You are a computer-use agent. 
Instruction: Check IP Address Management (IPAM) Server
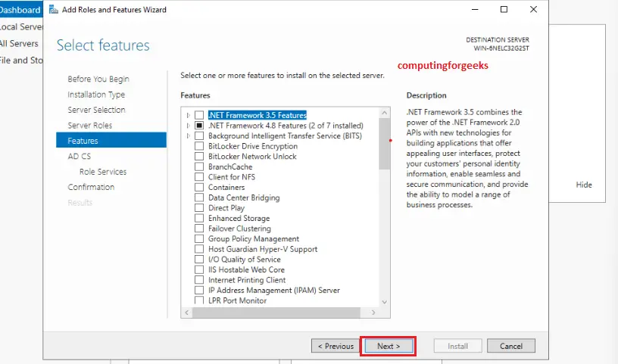(x=199, y=290)
